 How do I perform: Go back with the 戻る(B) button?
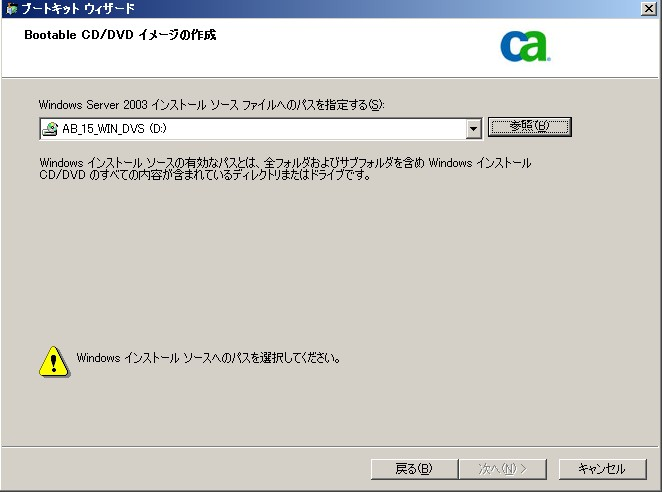(414, 469)
